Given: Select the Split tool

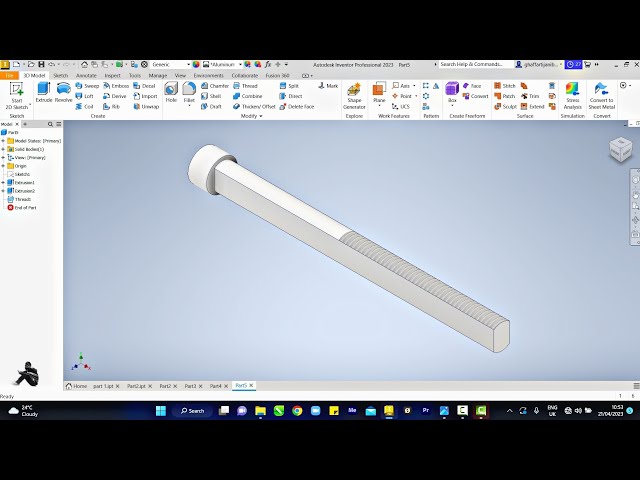Looking at the screenshot, I should point(289,86).
